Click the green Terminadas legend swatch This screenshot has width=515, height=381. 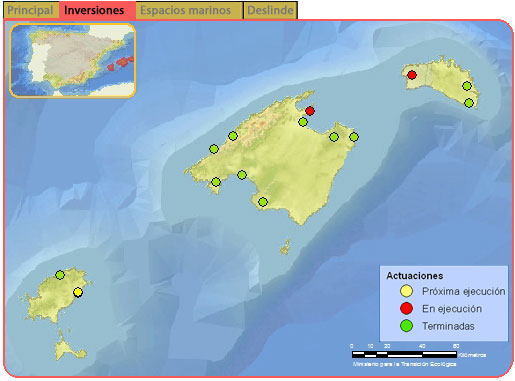407,326
